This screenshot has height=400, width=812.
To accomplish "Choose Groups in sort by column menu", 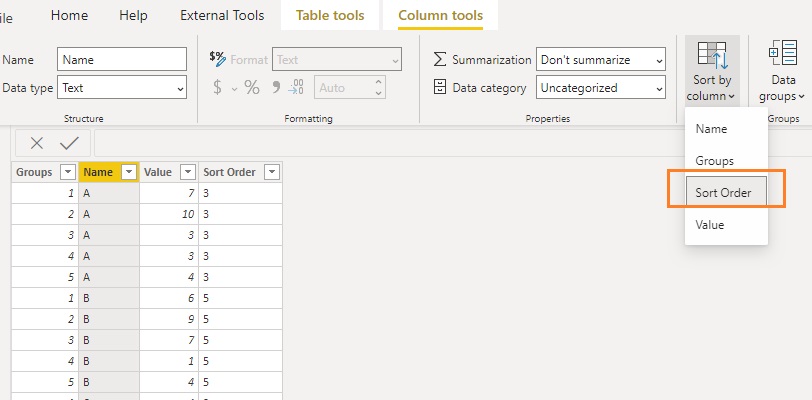I will coord(726,161).
